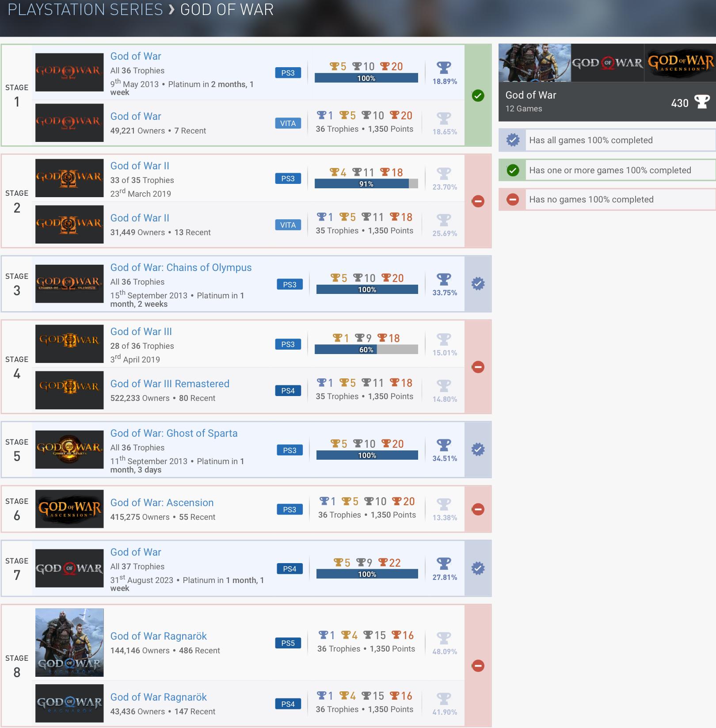Screen dimensions: 716x728
Task: Select 'Has one or more games 100% completed'
Action: (609, 170)
